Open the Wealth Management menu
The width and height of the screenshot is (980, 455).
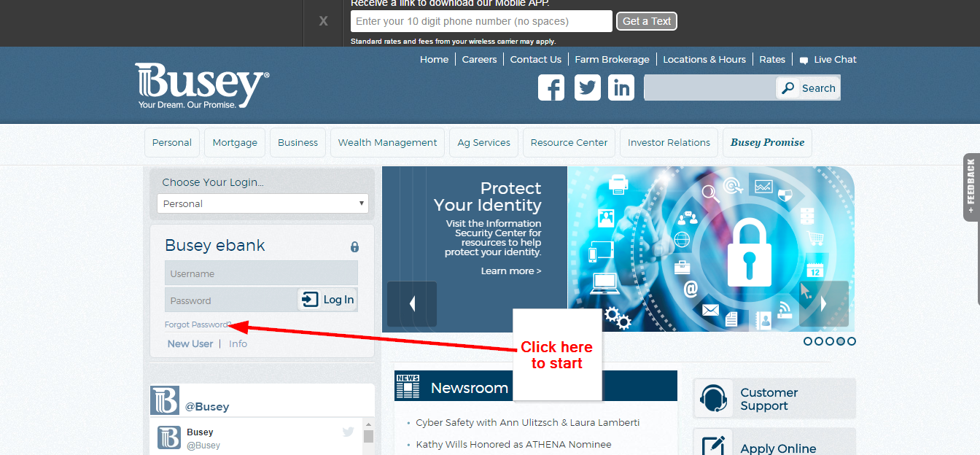pos(388,143)
